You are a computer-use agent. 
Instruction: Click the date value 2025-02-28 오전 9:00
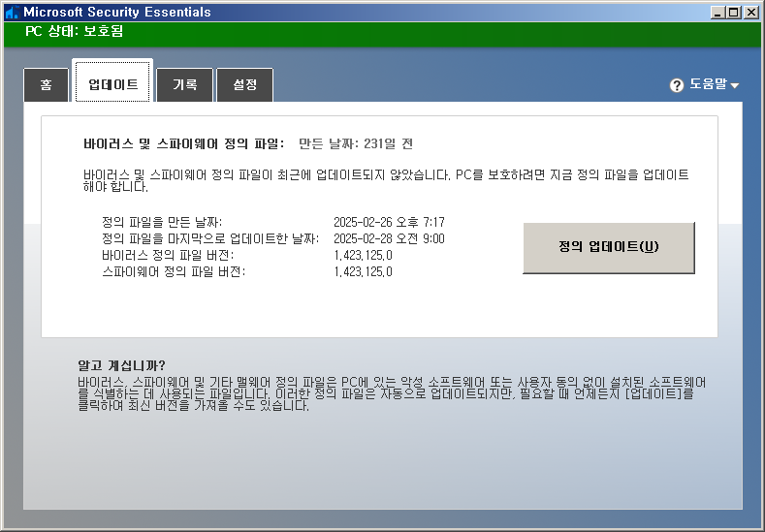(389, 239)
